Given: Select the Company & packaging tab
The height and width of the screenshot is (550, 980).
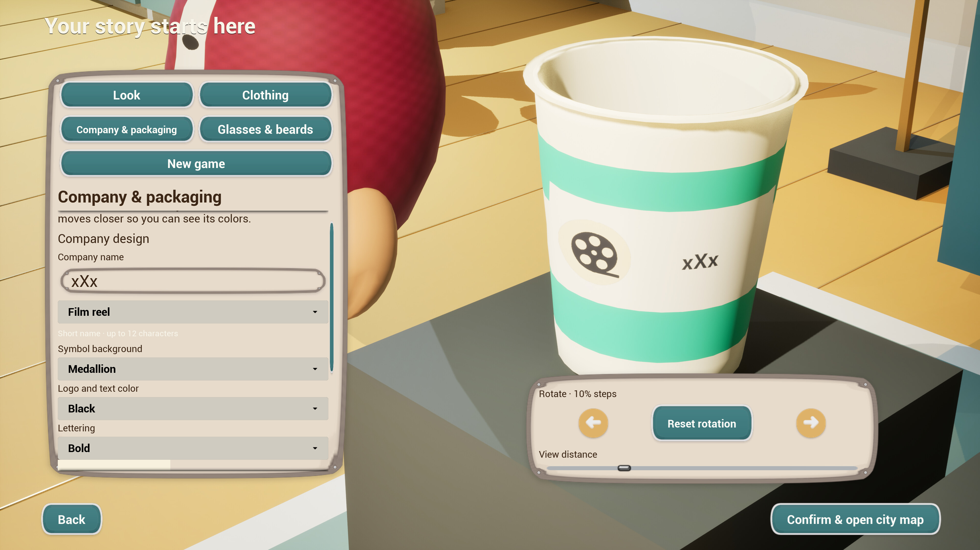Looking at the screenshot, I should pos(127,130).
